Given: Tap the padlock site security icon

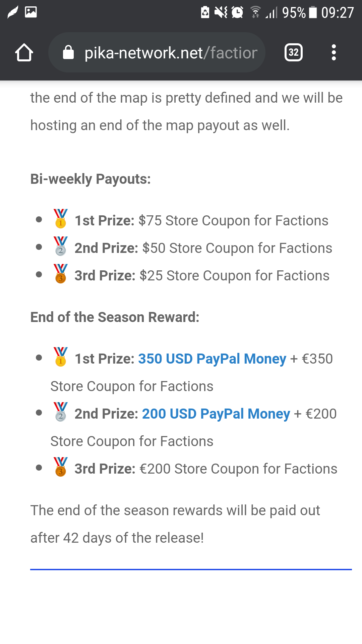Looking at the screenshot, I should tap(68, 53).
